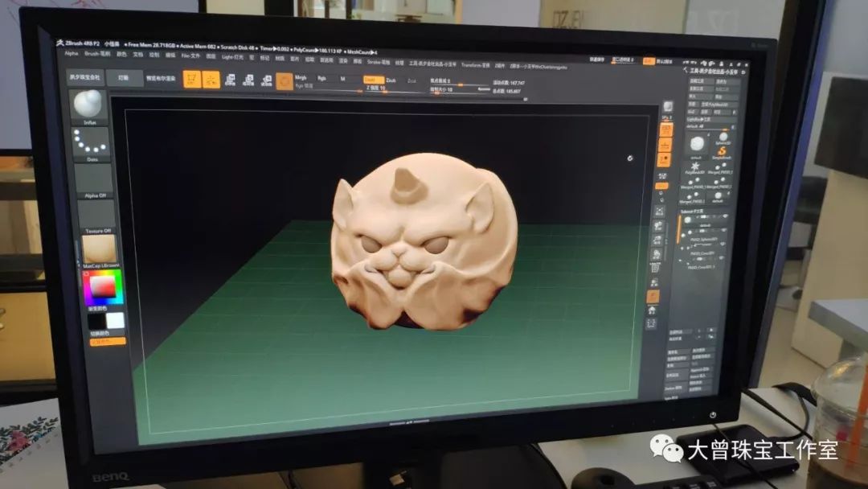This screenshot has height=489, width=868.
Task: Open the Alpha Off selector
Action: tap(93, 179)
